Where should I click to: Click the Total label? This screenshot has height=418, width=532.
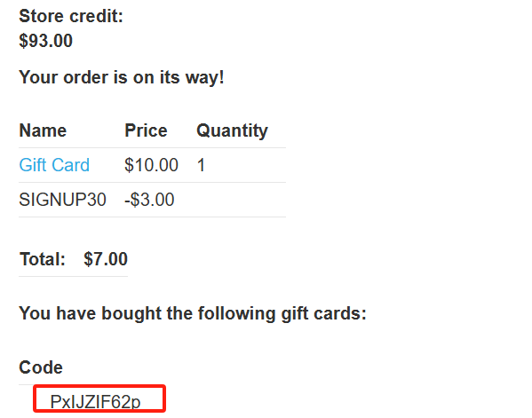43,259
